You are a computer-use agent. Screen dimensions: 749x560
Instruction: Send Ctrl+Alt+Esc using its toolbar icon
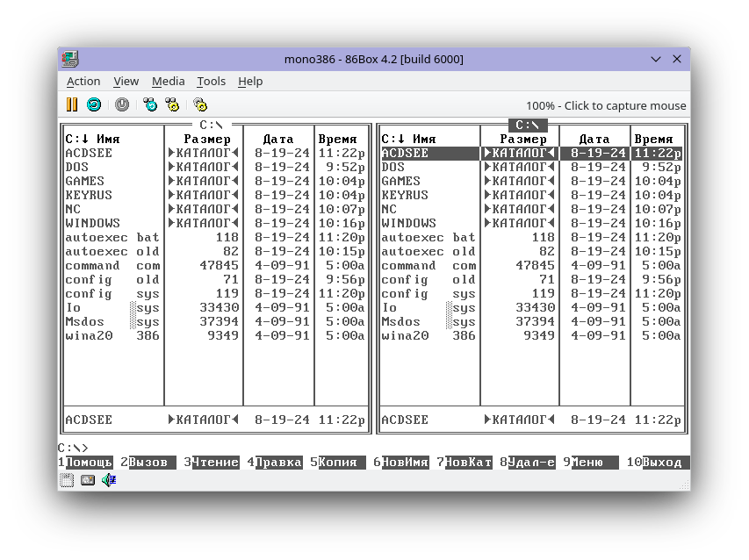(172, 104)
